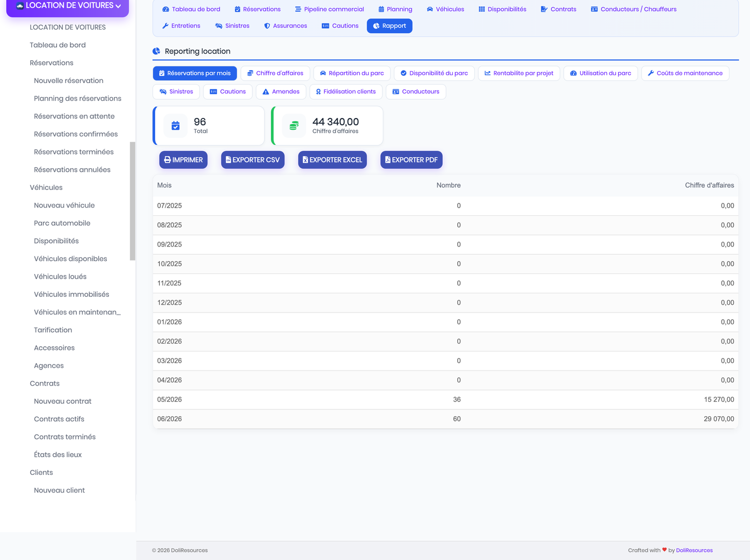Select the 06/2026 row month cell
This screenshot has height=560, width=750.
[169, 419]
